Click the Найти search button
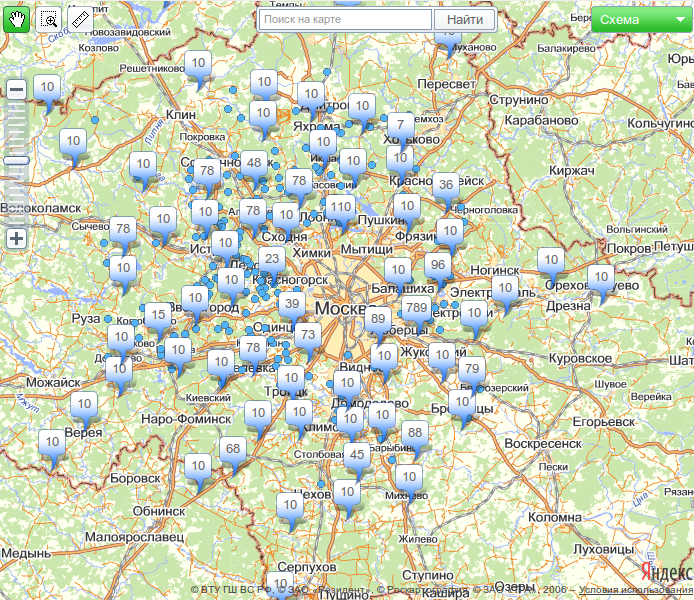694x600 pixels. coord(464,19)
